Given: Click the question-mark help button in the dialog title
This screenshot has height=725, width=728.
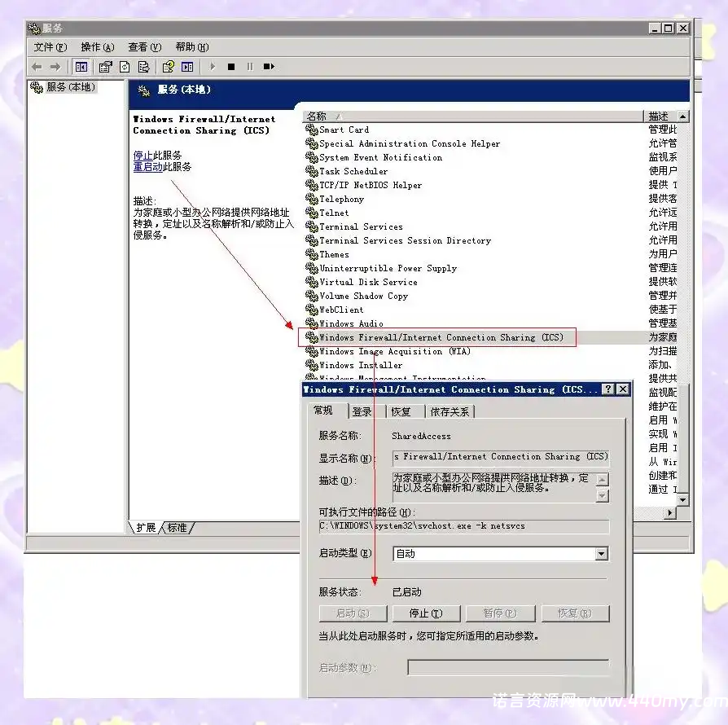Looking at the screenshot, I should coord(608,389).
